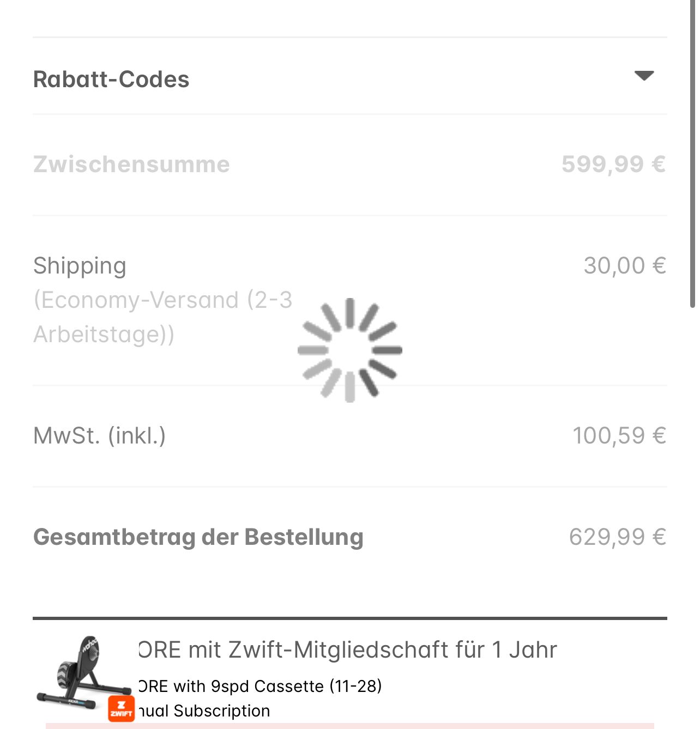The height and width of the screenshot is (729, 700).
Task: Click the pink bar below the product
Action: [x=350, y=726]
